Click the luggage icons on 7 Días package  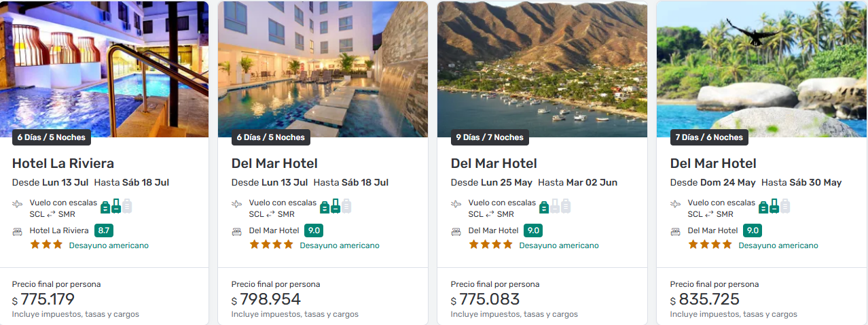(774, 206)
